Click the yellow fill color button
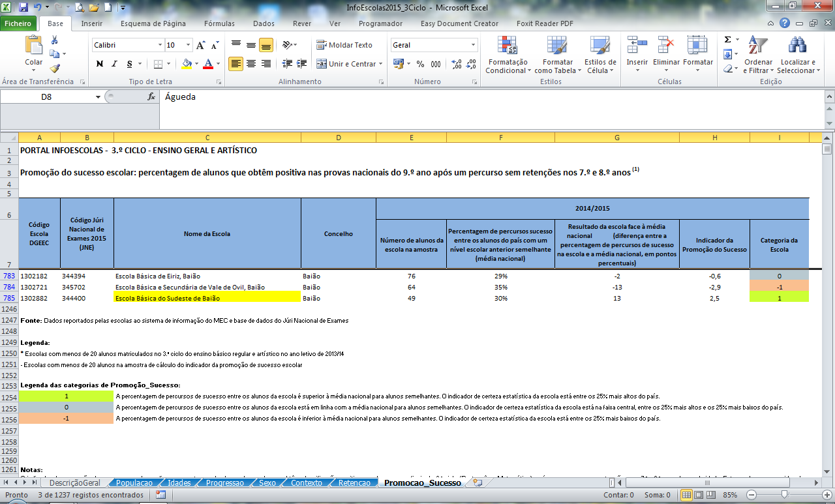 187,64
